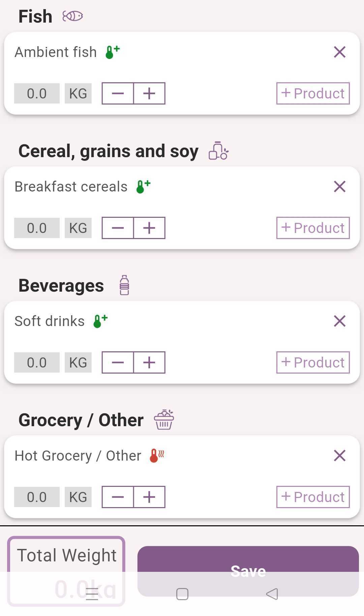Add a product to Soft drinks

click(x=313, y=362)
